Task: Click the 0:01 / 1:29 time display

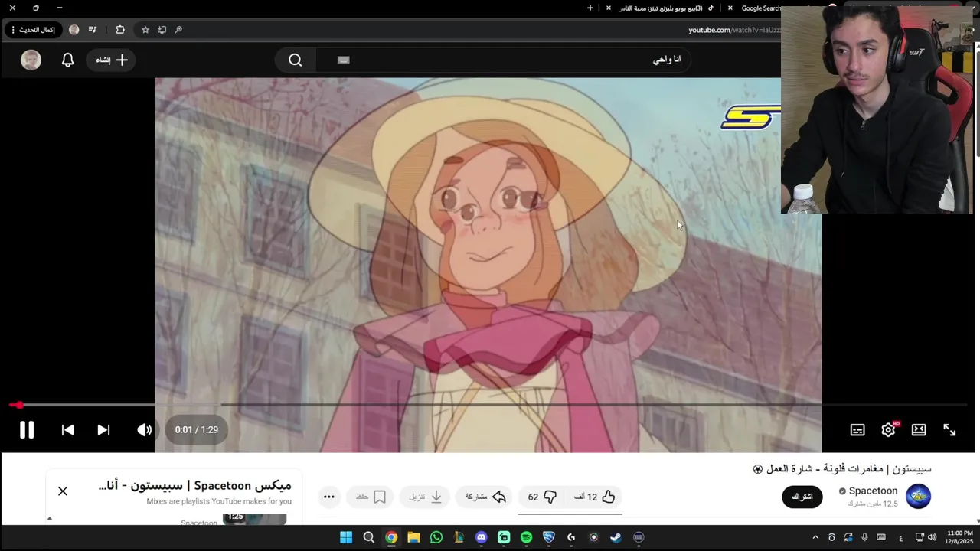Action: 196,430
